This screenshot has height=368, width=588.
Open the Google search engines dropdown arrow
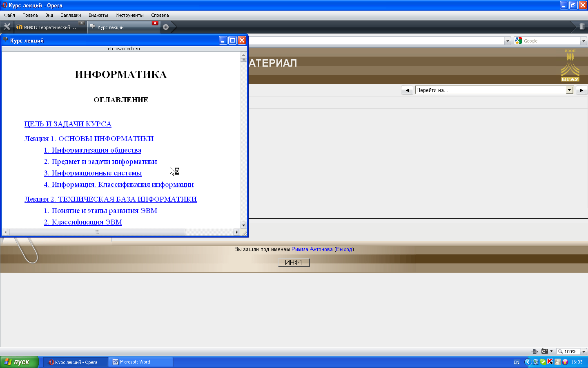(584, 41)
